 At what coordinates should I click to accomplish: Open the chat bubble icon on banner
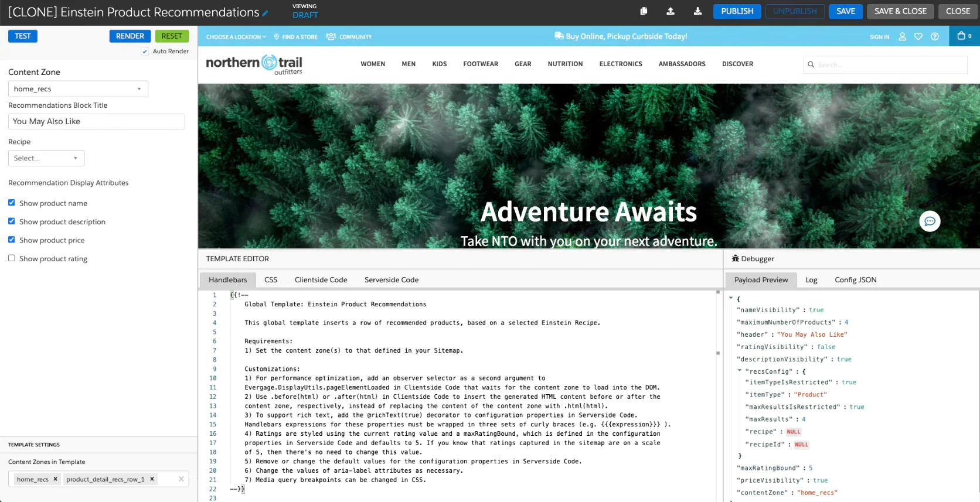pos(930,221)
